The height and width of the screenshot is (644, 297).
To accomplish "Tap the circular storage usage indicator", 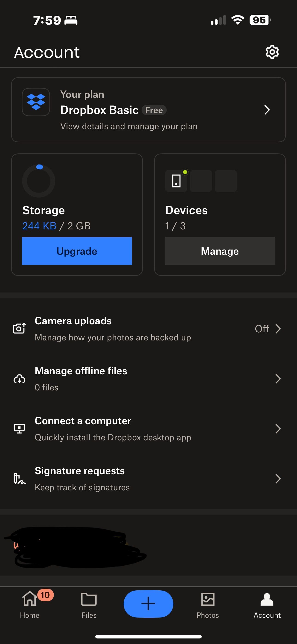I will pos(39,181).
